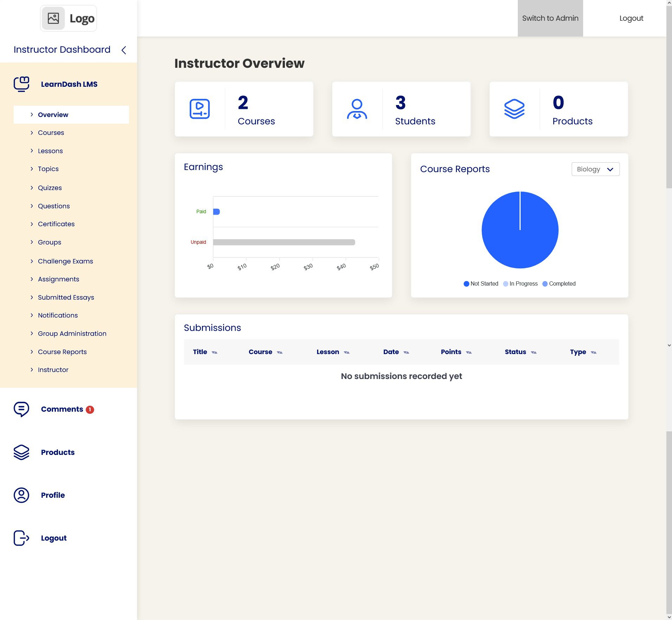
Task: Click the sidebar Logout door icon
Action: (x=21, y=538)
